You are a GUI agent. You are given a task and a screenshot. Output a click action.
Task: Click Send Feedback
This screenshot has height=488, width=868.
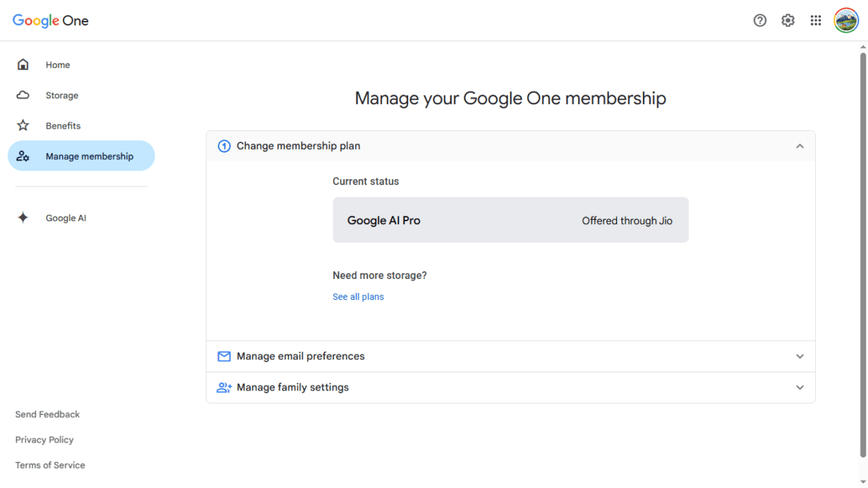tap(47, 414)
